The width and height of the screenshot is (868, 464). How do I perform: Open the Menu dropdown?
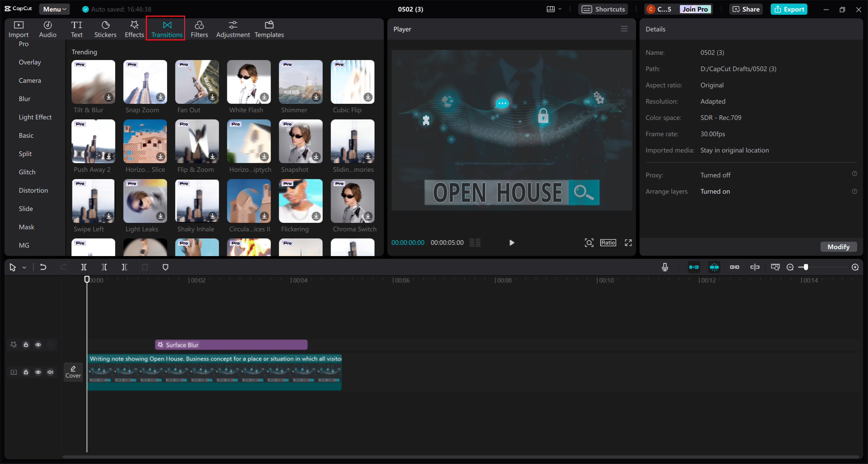(x=54, y=9)
